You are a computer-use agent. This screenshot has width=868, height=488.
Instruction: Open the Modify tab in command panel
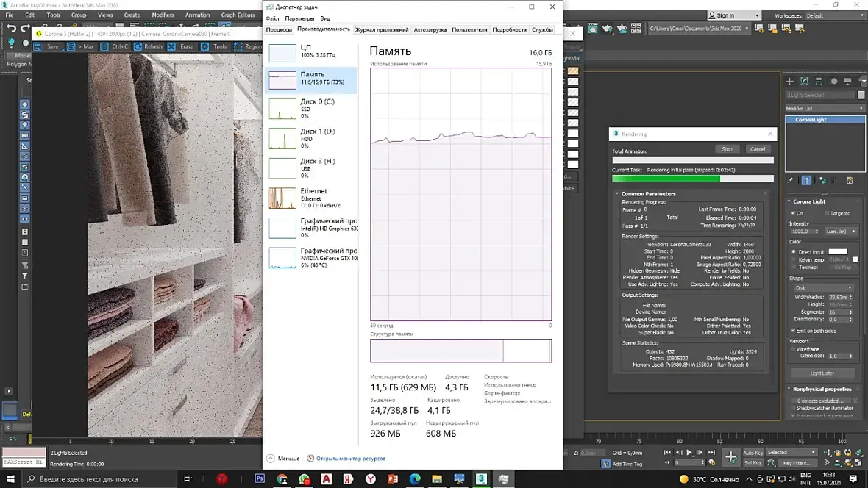tap(804, 82)
